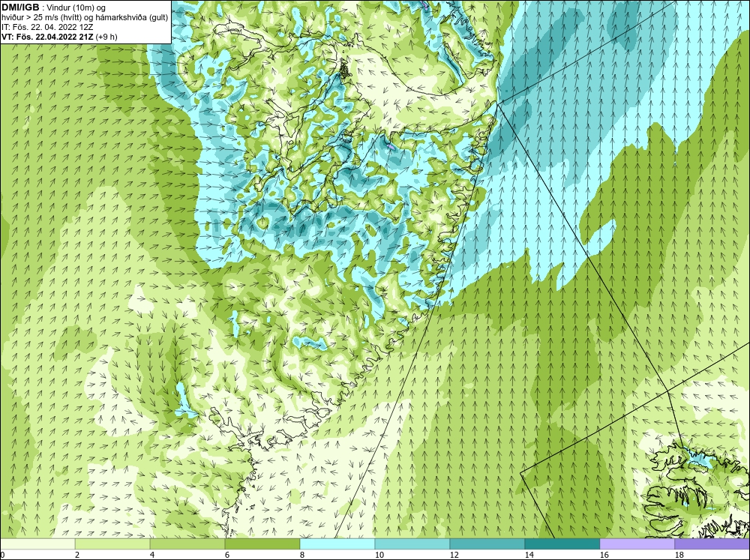Select the scale label "10"

click(379, 555)
